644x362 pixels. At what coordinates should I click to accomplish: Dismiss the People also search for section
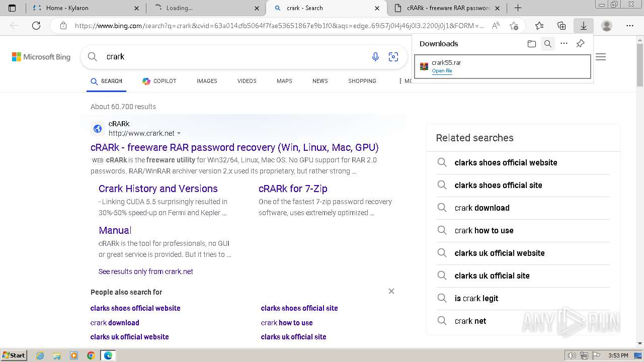[391, 291]
